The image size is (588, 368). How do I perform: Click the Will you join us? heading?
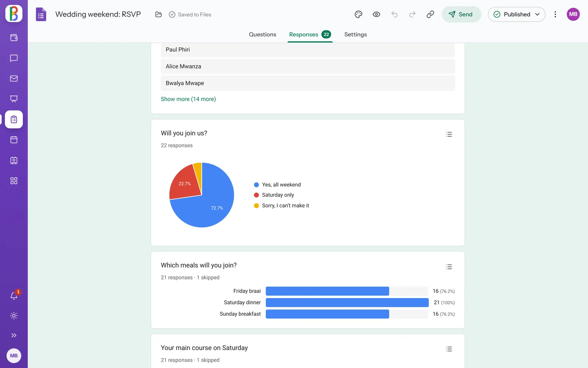click(x=184, y=133)
